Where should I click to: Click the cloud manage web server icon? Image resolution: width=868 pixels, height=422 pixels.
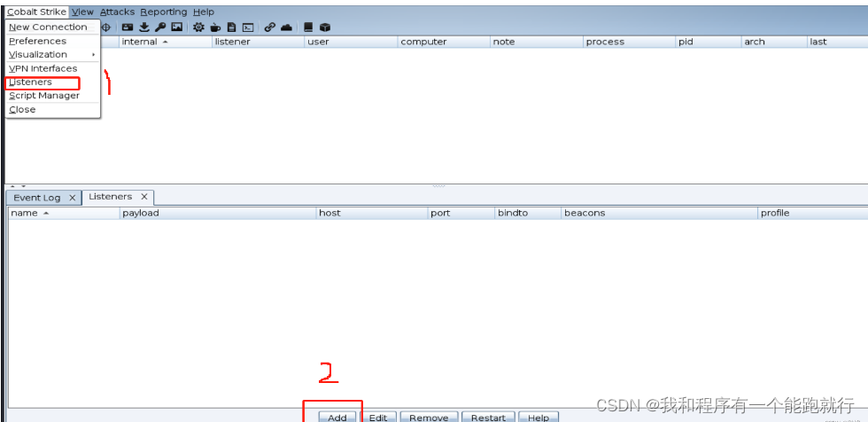pyautogui.click(x=286, y=27)
